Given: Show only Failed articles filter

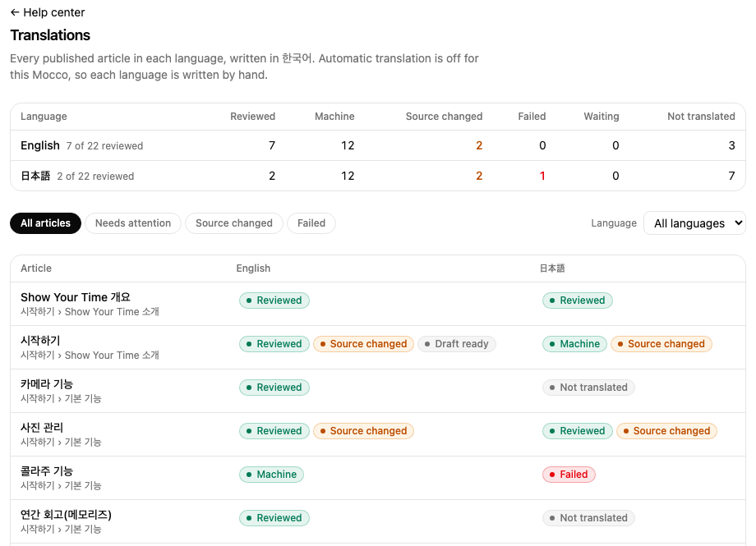Looking at the screenshot, I should point(311,223).
